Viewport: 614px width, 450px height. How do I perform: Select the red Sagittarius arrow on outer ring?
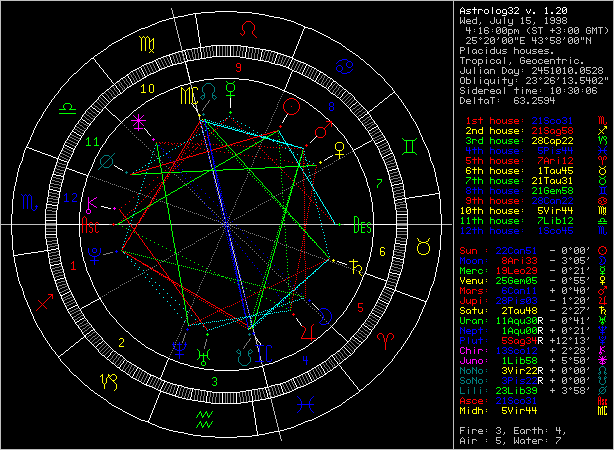(44, 302)
